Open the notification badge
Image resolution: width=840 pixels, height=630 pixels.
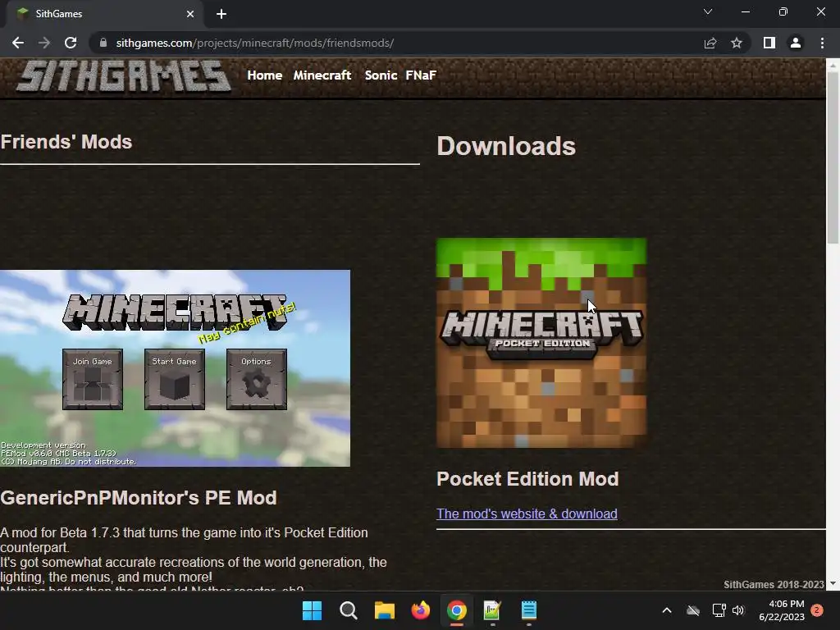(x=817, y=610)
